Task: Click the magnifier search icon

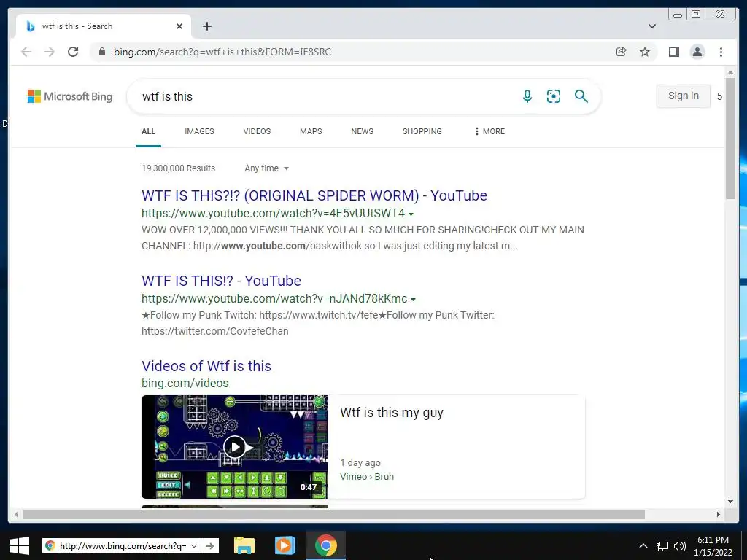Action: 581,96
